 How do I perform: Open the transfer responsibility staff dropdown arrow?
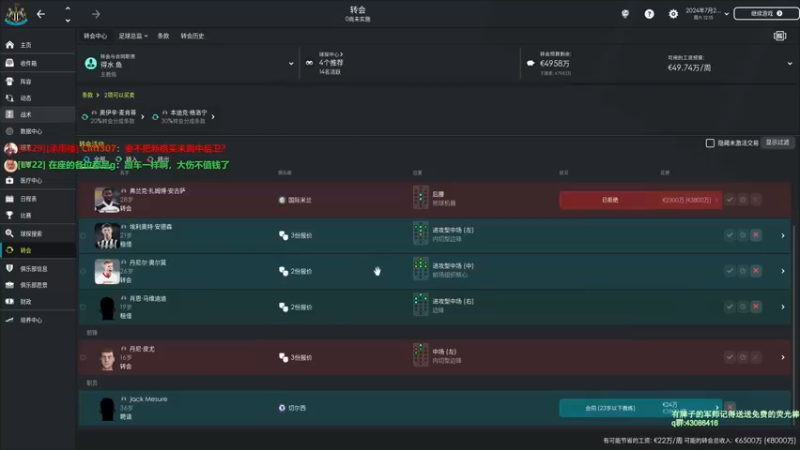(291, 64)
